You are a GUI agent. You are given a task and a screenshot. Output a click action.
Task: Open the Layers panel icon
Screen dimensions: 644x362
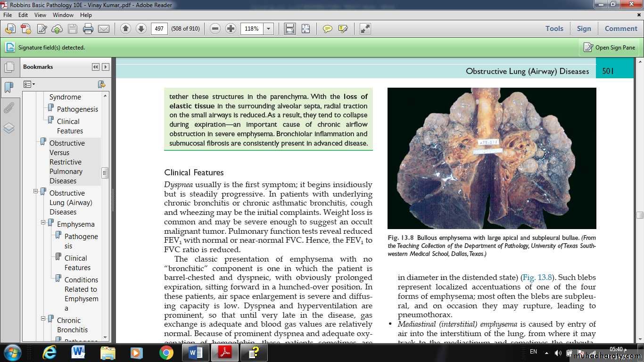pos(9,128)
